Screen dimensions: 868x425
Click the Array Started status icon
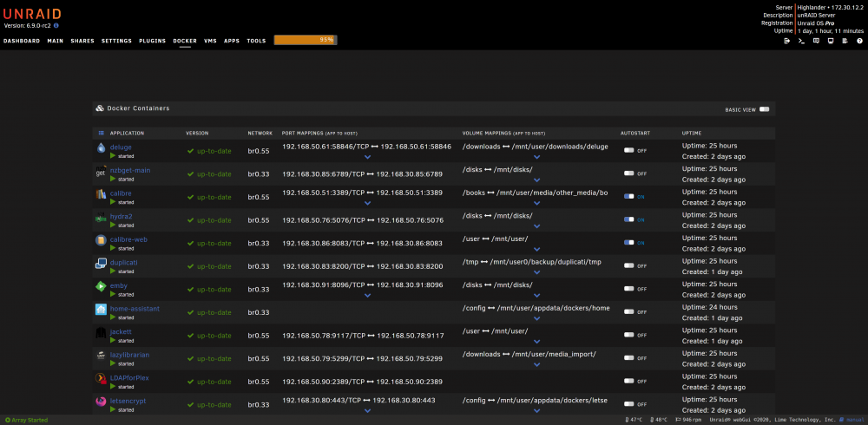(8, 420)
